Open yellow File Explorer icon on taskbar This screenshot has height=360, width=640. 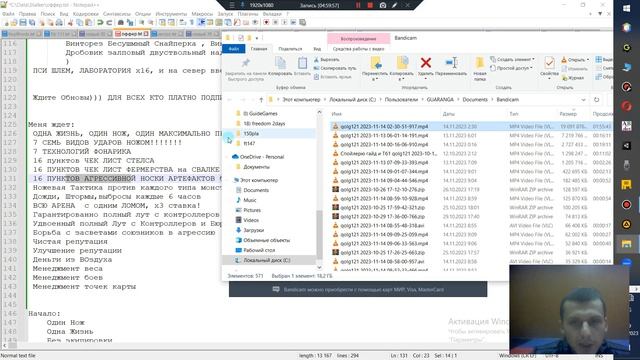coord(627,244)
